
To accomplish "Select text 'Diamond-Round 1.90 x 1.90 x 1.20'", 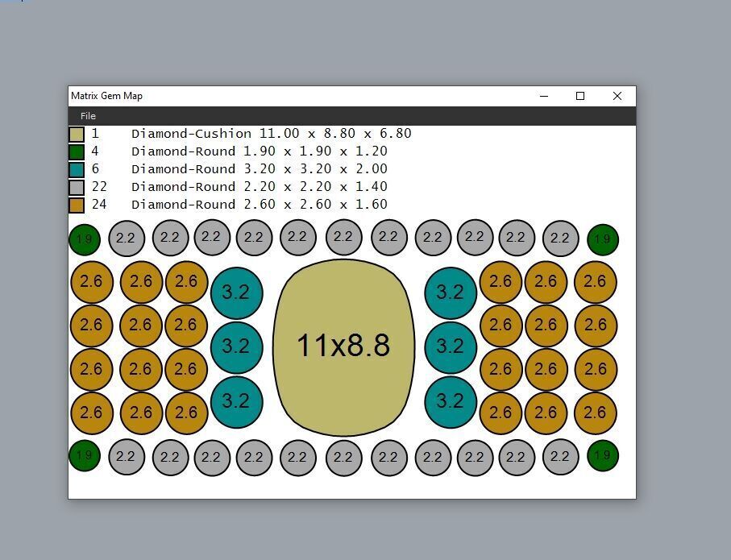I will pos(260,151).
